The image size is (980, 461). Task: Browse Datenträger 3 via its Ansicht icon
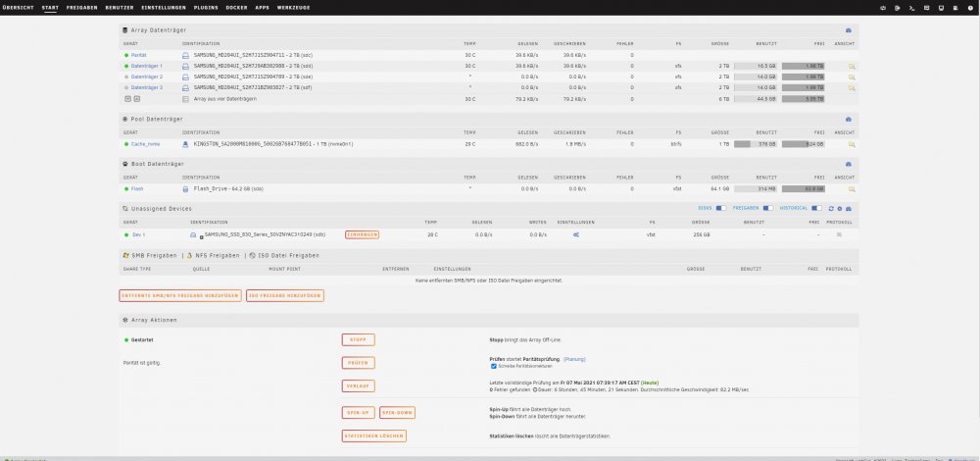pyautogui.click(x=852, y=87)
